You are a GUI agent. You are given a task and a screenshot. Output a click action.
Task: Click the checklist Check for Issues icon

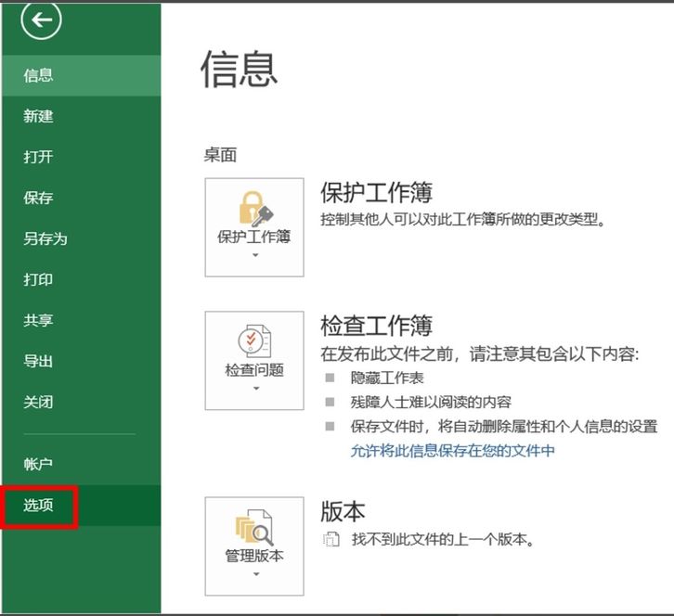[x=254, y=341]
